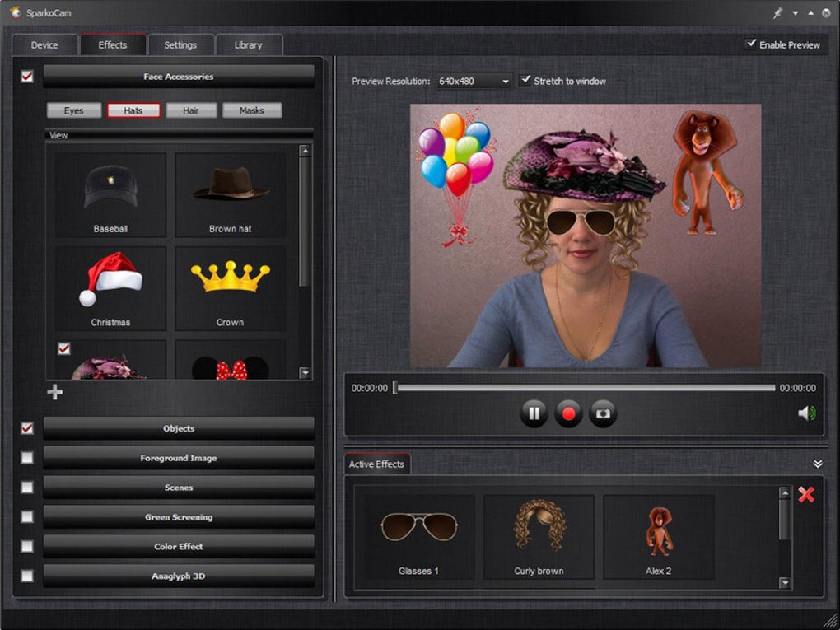Screen dimensions: 840x630
Task: Toggle the Face Accessories checkbox
Action: pyautogui.click(x=27, y=77)
